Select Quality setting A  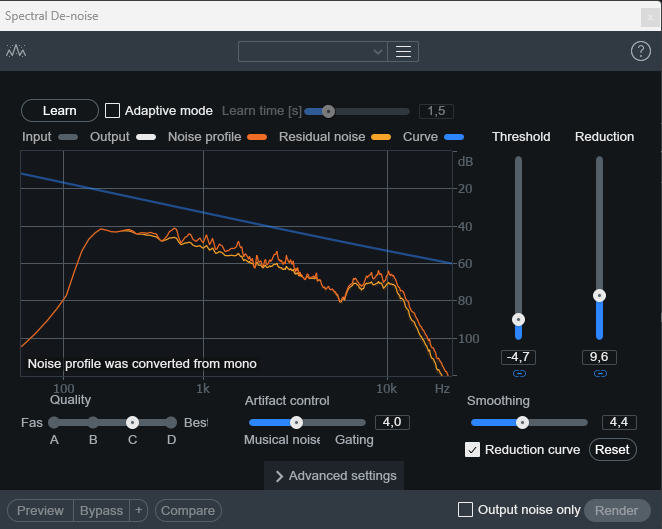[54, 422]
